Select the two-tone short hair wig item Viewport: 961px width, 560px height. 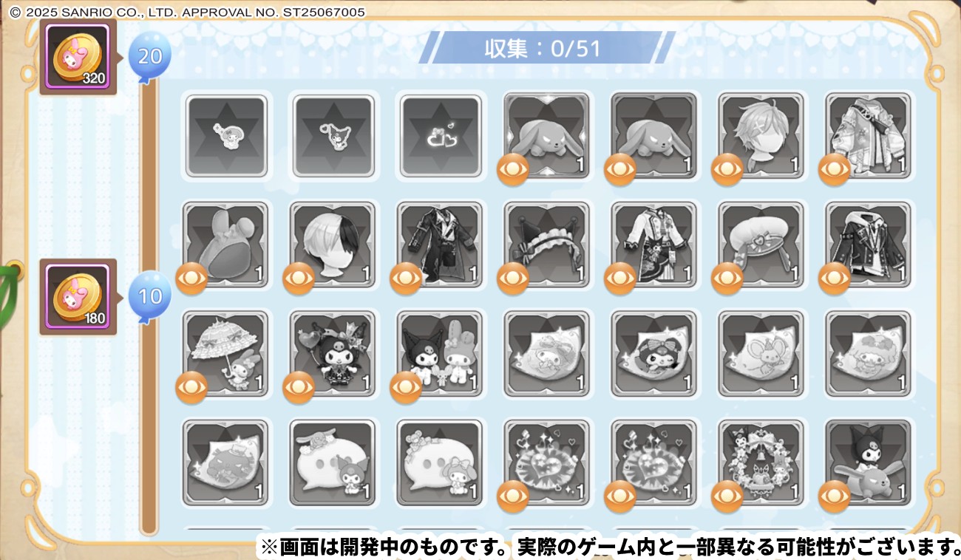(x=333, y=245)
